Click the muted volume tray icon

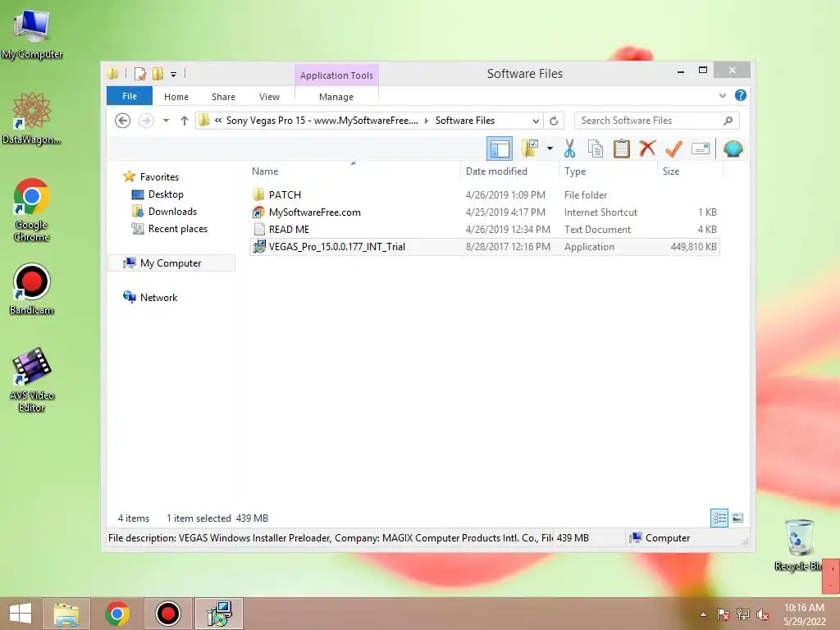(763, 614)
